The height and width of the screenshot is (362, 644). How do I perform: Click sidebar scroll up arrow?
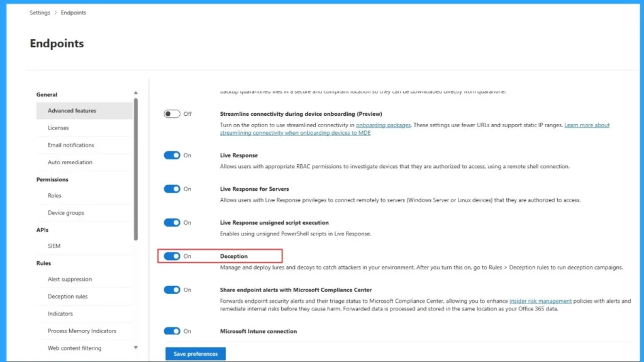[136, 93]
